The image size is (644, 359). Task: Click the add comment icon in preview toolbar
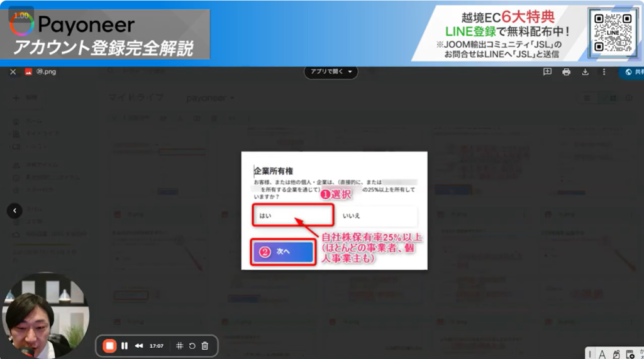tap(547, 72)
